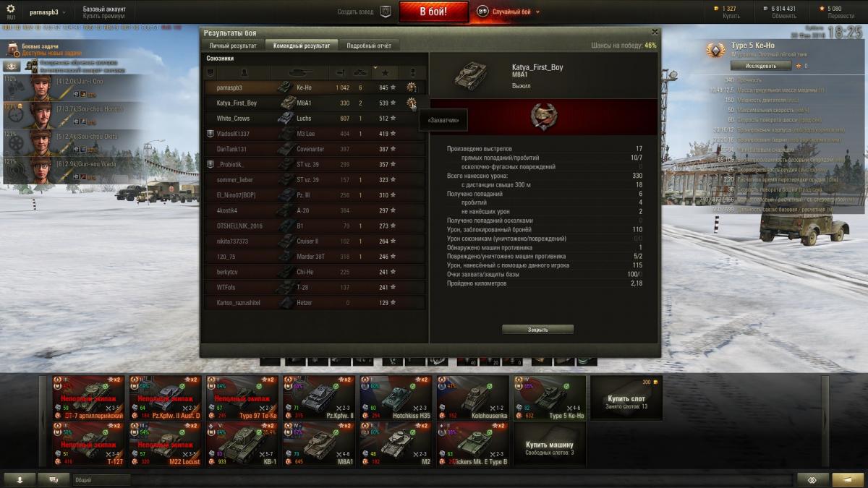Select Sou-chou Okita crew member portrait
The width and height of the screenshot is (868, 488).
(x=41, y=142)
